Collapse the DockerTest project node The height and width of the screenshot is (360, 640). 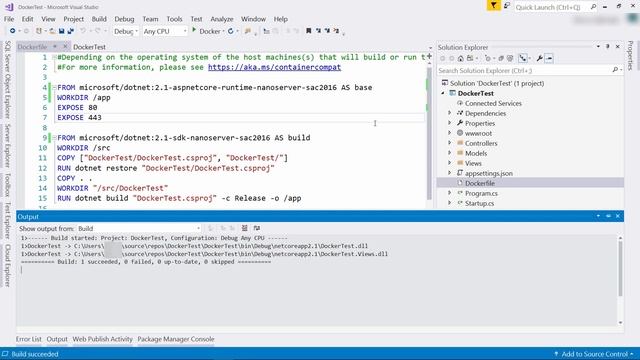443,93
